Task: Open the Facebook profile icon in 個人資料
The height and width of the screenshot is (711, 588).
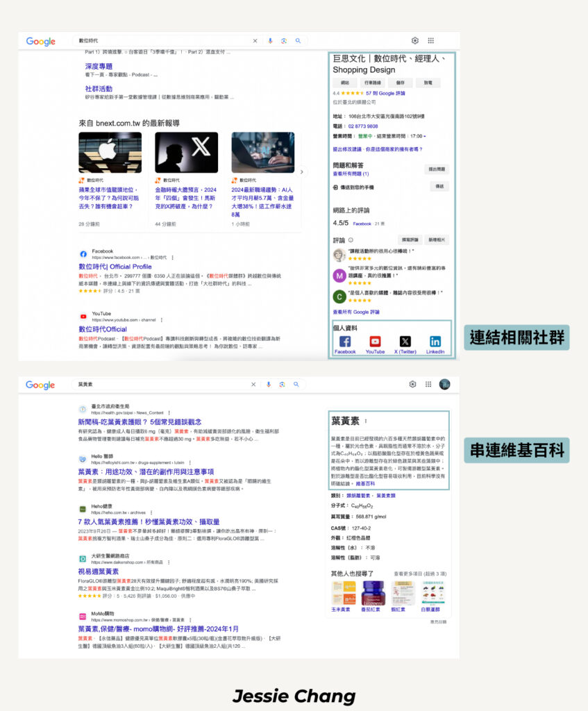Action: (345, 342)
